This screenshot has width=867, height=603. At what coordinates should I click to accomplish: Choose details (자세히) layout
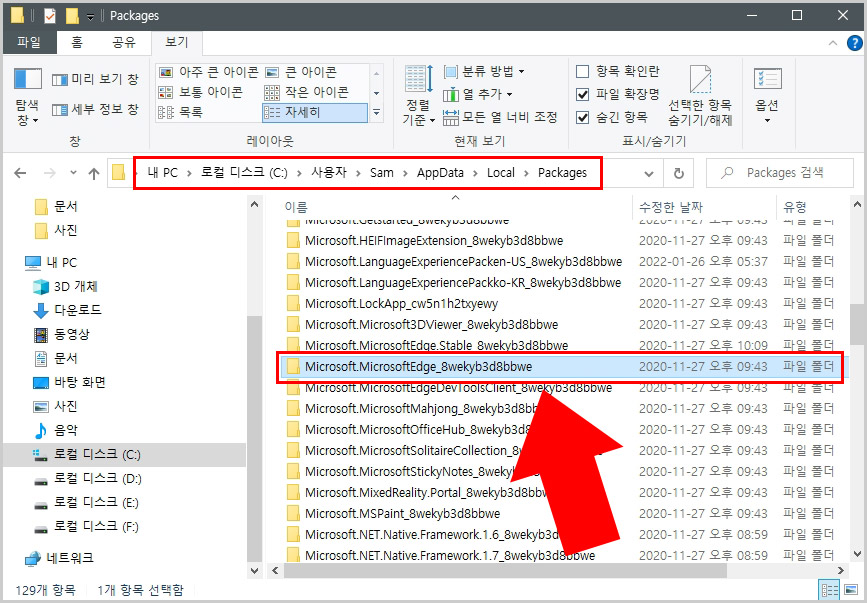(314, 113)
